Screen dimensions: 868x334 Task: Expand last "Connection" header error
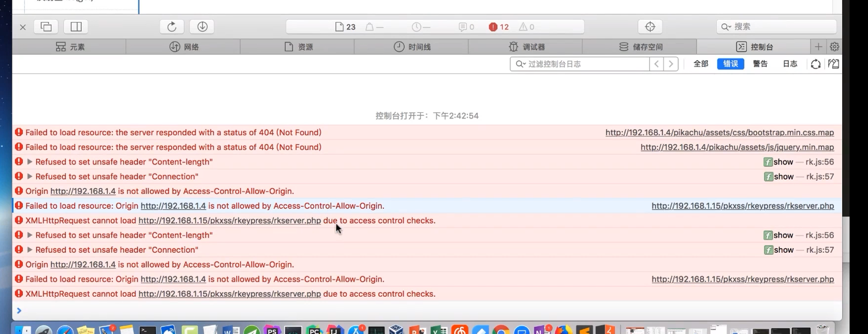(x=30, y=250)
